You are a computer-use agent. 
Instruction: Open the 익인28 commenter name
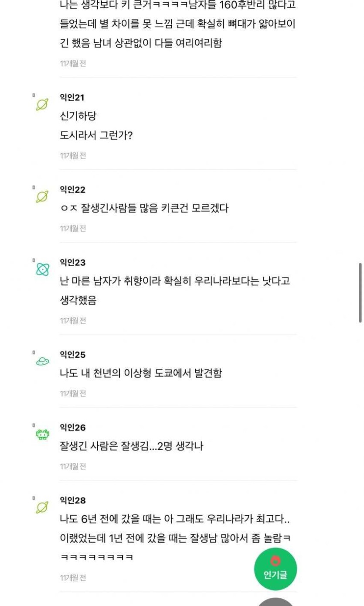pos(72,500)
